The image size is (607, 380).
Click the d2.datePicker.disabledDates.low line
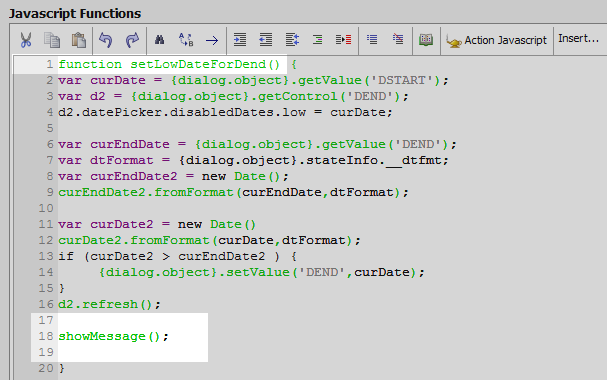click(225, 113)
